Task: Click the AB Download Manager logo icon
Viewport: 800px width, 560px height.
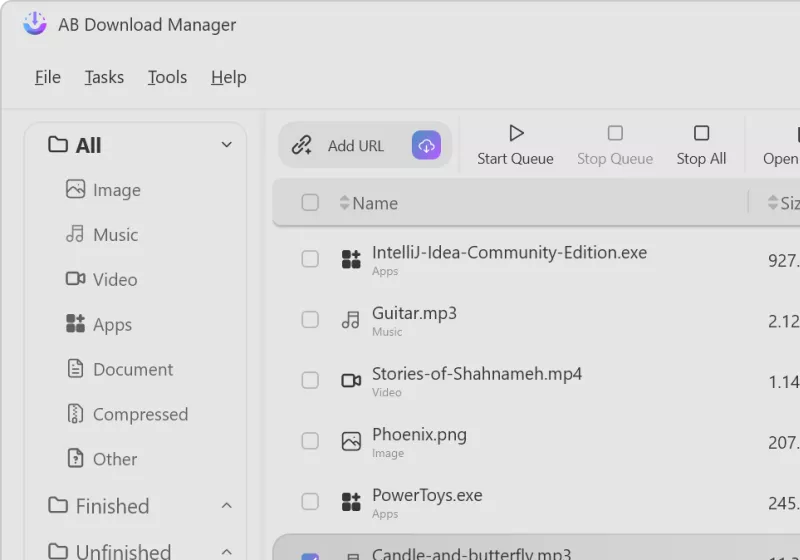Action: [x=35, y=23]
